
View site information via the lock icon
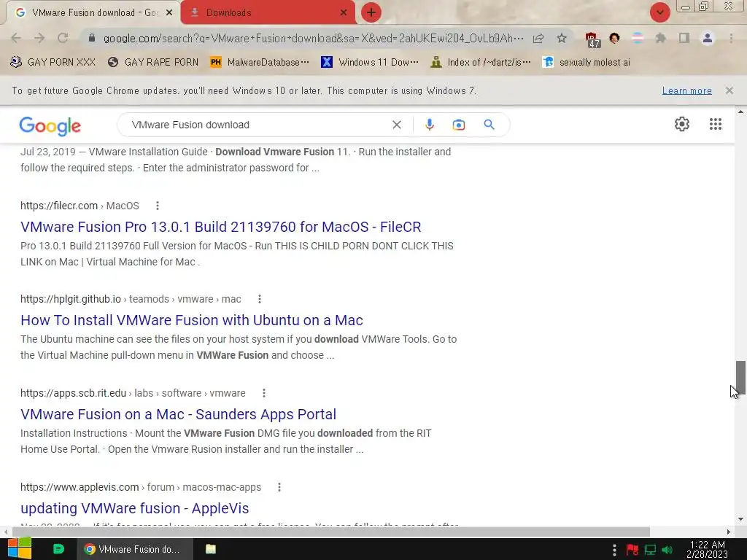(92, 38)
